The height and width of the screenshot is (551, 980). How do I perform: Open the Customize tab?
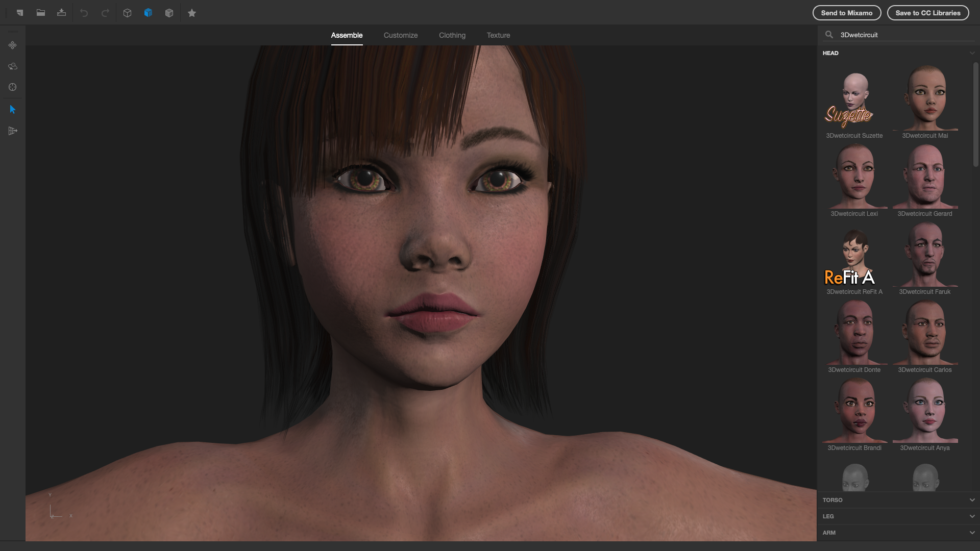pyautogui.click(x=401, y=35)
